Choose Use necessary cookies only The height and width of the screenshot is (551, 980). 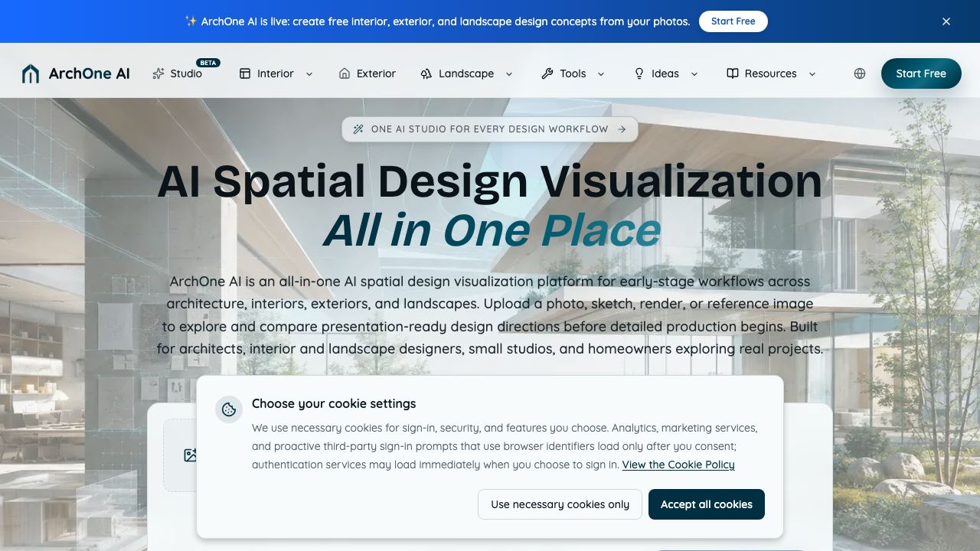(560, 504)
